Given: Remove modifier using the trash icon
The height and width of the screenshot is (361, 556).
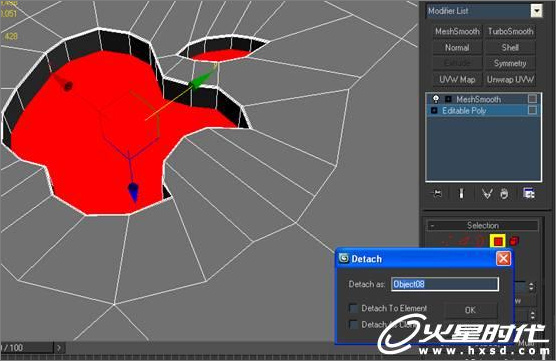Looking at the screenshot, I should pos(504,194).
